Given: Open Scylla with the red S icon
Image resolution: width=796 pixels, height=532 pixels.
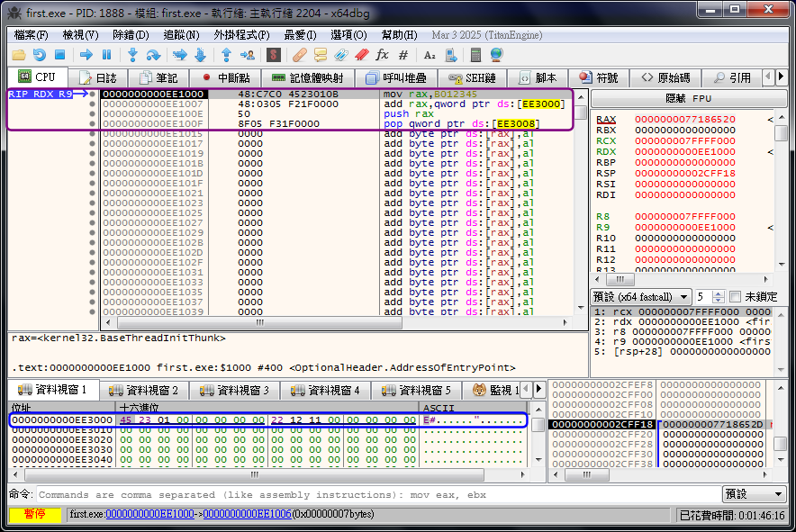Looking at the screenshot, I should pos(274,55).
